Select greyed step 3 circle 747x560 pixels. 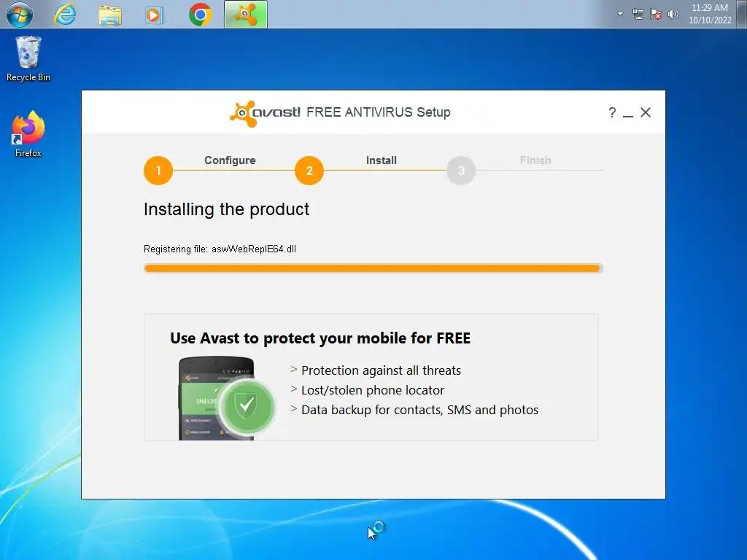click(x=461, y=171)
